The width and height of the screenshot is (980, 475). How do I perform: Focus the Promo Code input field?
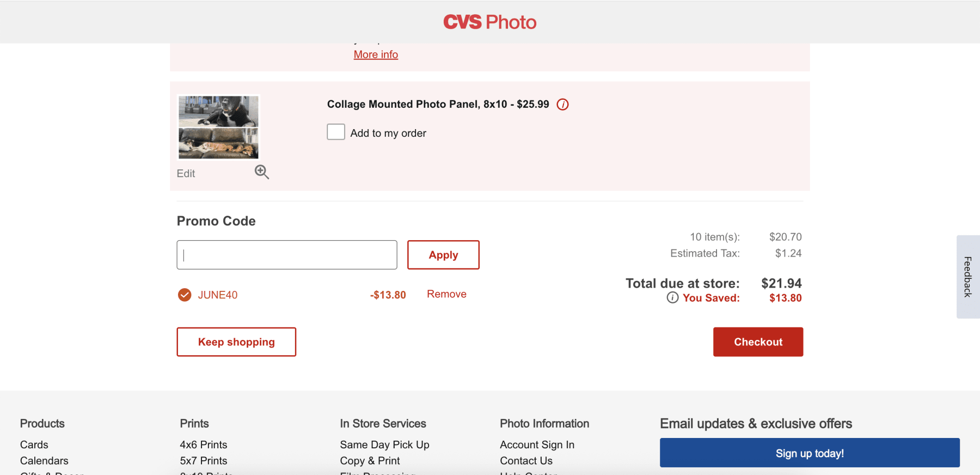[x=287, y=255]
